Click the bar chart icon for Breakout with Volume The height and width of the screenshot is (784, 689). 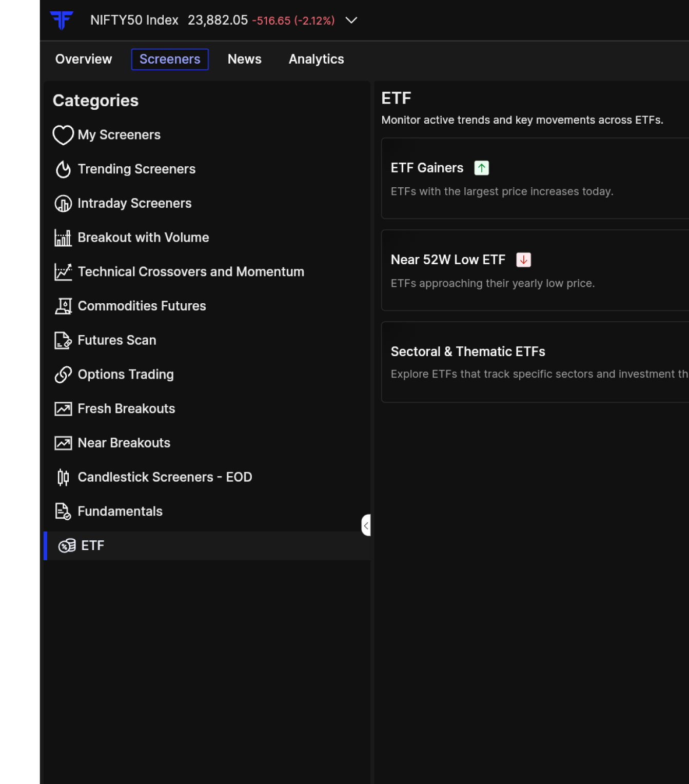[63, 238]
